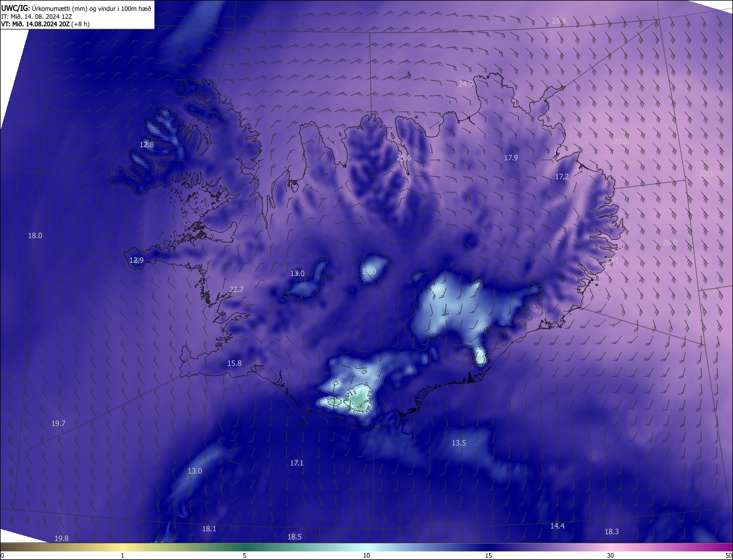Image resolution: width=733 pixels, height=560 pixels.
Task: Click the 0 tick on the color scale
Action: click(x=2, y=556)
